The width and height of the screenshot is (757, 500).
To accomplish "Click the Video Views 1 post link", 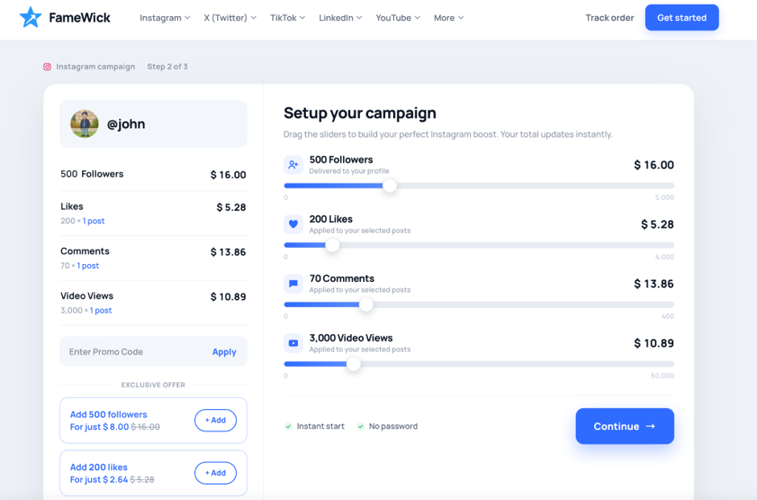I will [100, 310].
